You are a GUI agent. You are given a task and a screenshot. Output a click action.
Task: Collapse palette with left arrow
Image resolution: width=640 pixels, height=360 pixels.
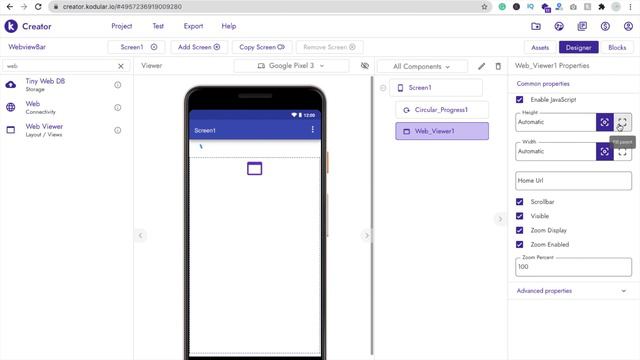140,235
